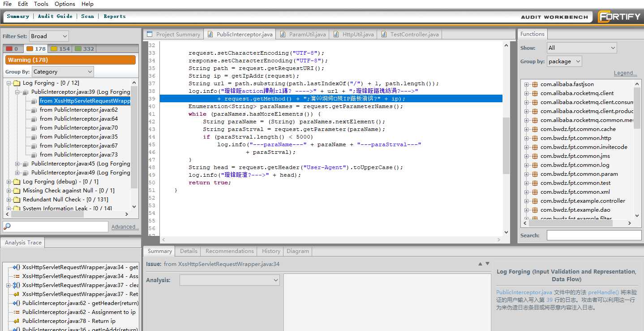The height and width of the screenshot is (331, 644).
Task: Open the Help menu
Action: coord(88,4)
